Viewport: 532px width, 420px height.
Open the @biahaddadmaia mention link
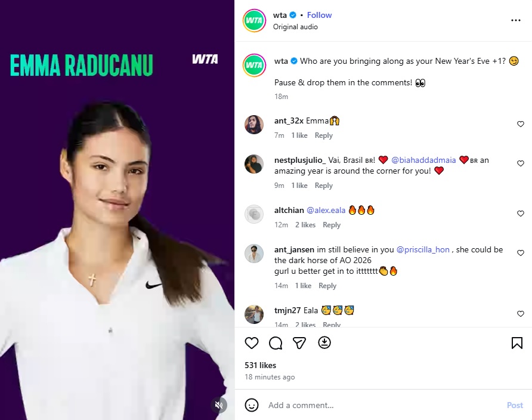(423, 160)
